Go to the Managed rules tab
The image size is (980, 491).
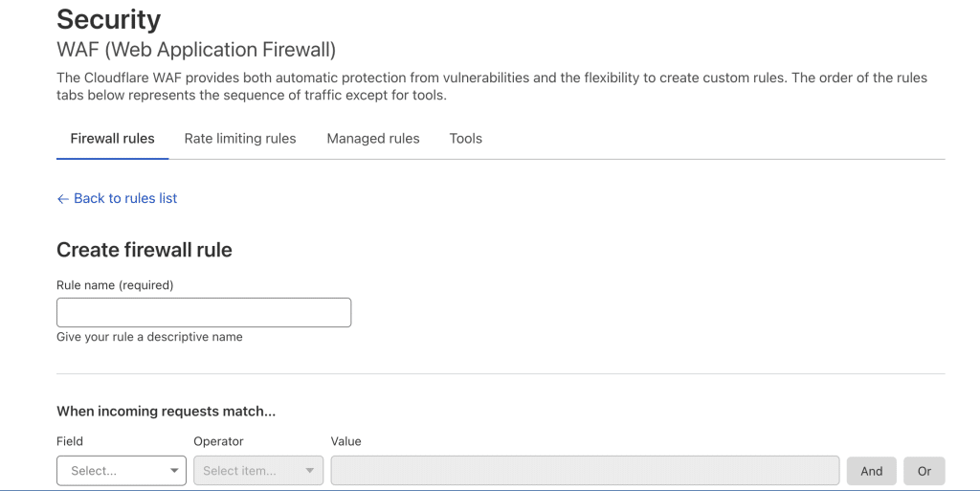click(x=373, y=139)
